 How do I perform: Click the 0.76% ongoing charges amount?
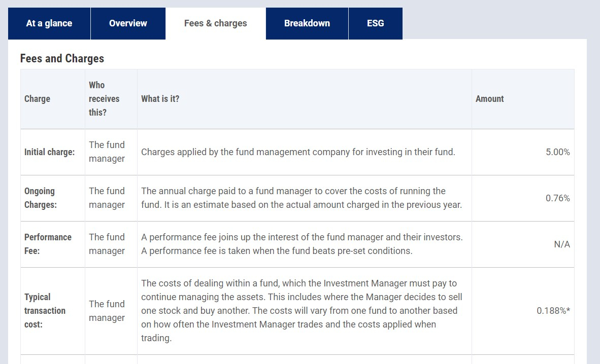(557, 198)
